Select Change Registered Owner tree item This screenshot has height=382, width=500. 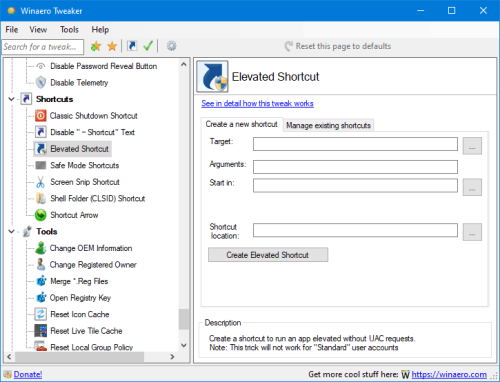[93, 265]
